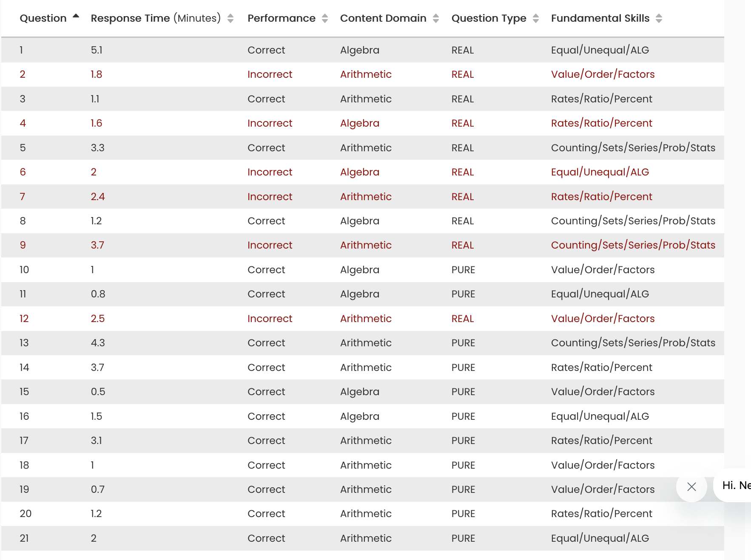751x560 pixels.
Task: Click the Performance column sort arrows
Action: coord(325,18)
